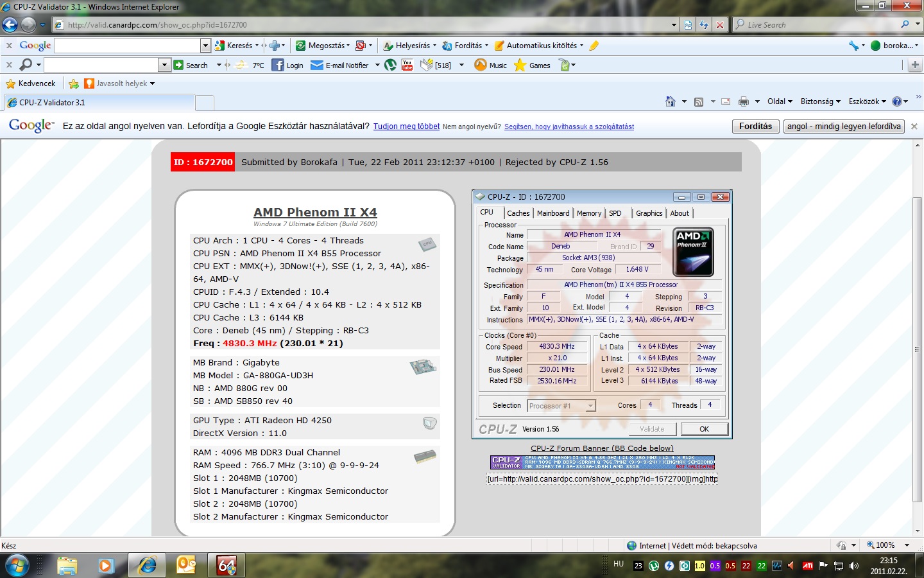This screenshot has height=578, width=924.
Task: Select the SPD tab in CPU-Z
Action: tap(615, 213)
